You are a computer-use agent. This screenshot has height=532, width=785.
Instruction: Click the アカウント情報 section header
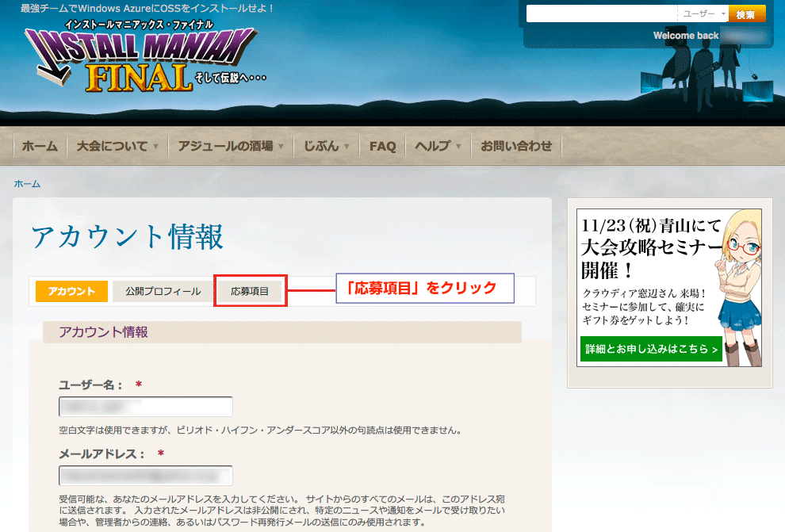tap(282, 332)
